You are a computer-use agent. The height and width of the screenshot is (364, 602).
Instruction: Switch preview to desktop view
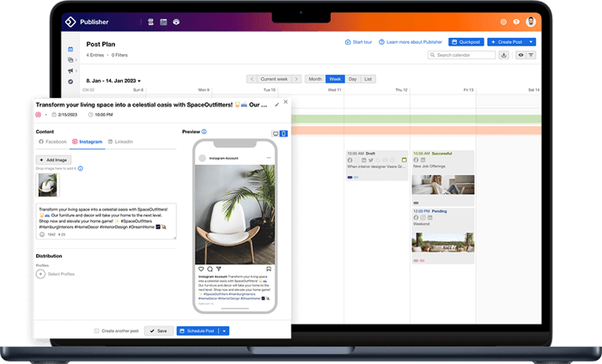click(276, 134)
